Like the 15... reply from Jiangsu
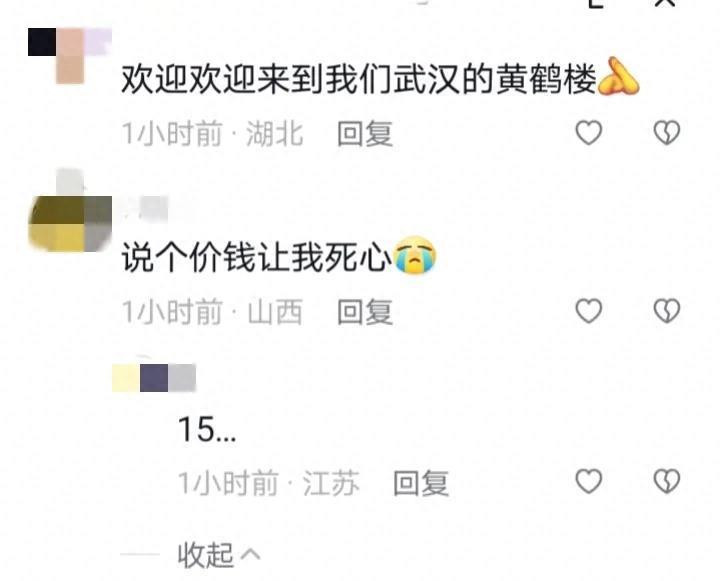The width and height of the screenshot is (720, 581). (589, 481)
